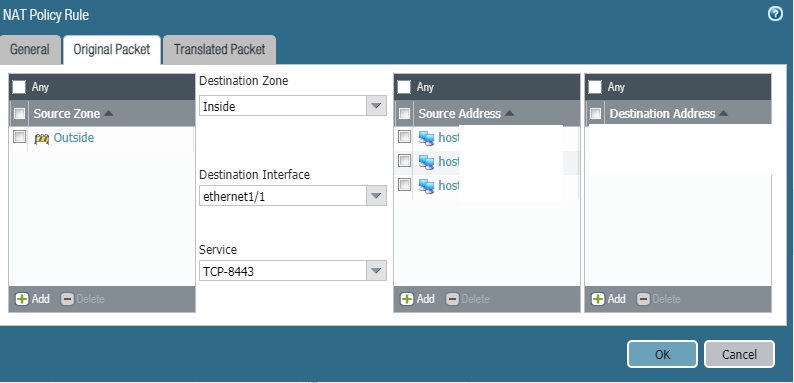Check Any above the Source Address list

coord(404,87)
